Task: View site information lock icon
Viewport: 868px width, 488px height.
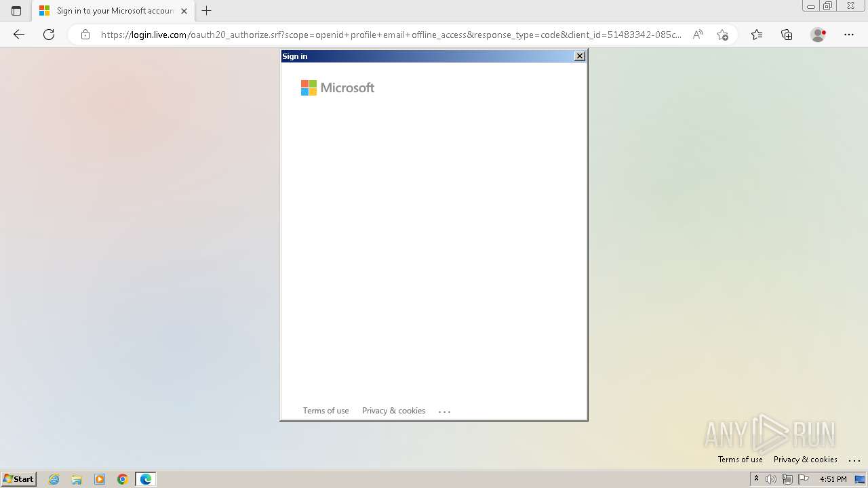Action: pyautogui.click(x=85, y=35)
